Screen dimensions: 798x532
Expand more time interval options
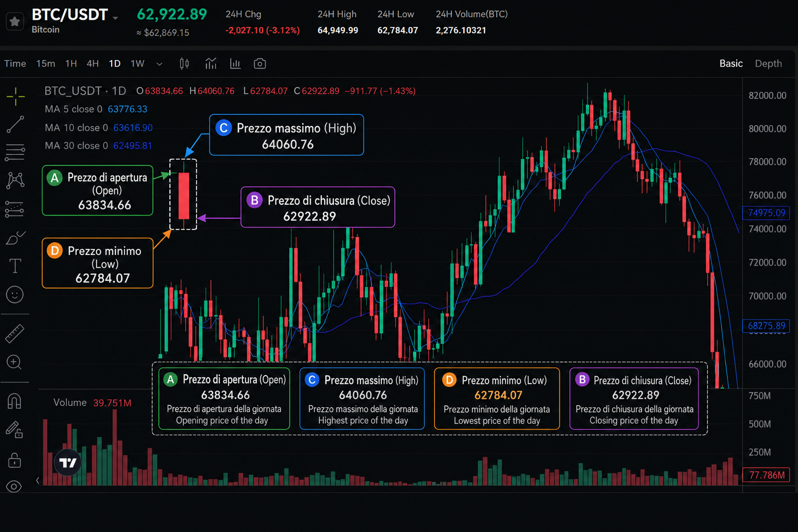(159, 64)
